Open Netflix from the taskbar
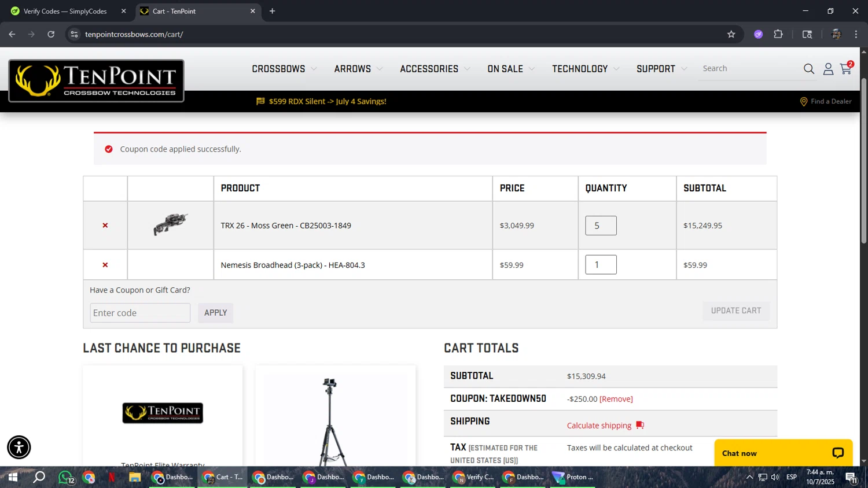The width and height of the screenshot is (868, 488). click(112, 477)
